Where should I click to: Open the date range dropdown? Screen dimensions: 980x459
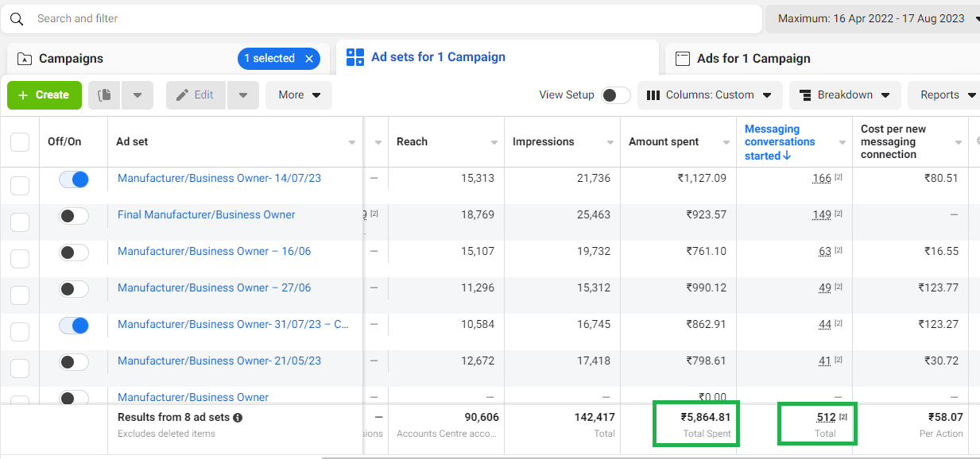(x=873, y=18)
